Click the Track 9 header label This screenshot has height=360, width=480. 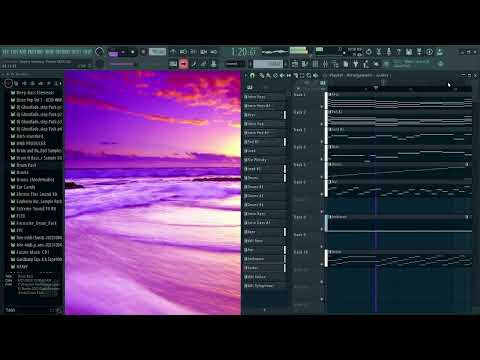point(299,235)
